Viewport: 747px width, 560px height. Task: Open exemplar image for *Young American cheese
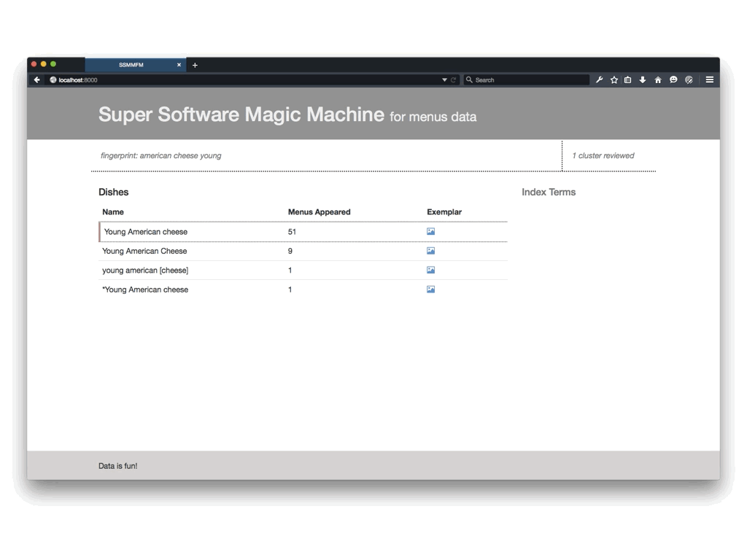[x=430, y=289]
